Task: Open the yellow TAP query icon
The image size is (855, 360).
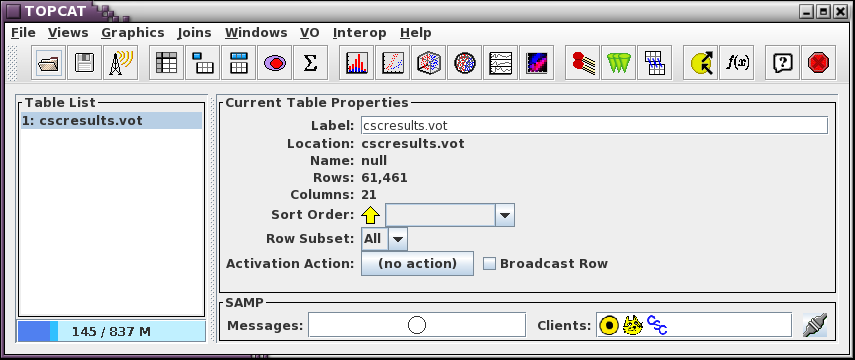Action: pyautogui.click(x=701, y=63)
